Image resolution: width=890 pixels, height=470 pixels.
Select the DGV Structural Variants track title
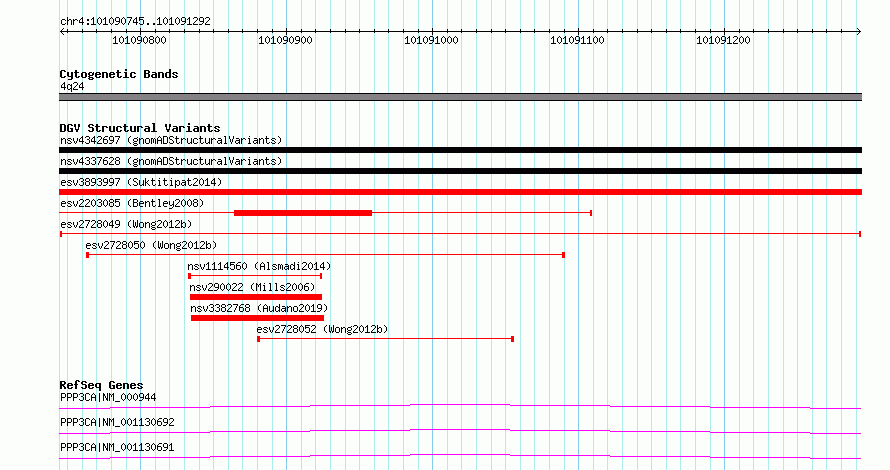coord(140,128)
